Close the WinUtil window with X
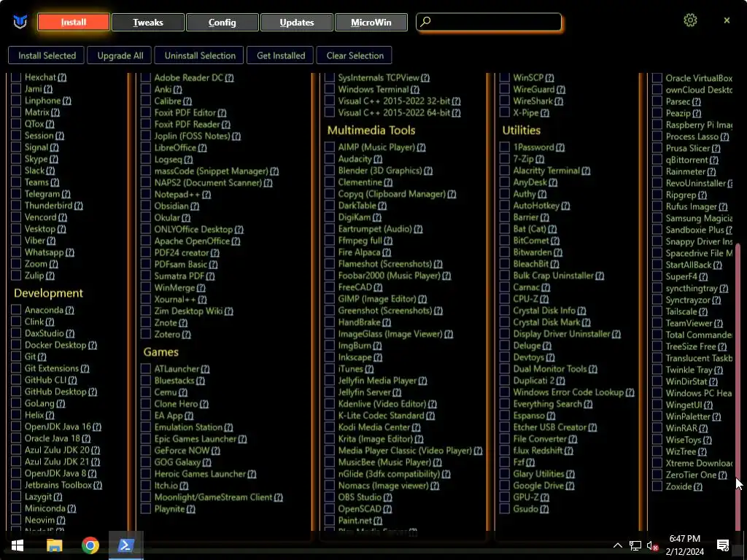 [727, 20]
